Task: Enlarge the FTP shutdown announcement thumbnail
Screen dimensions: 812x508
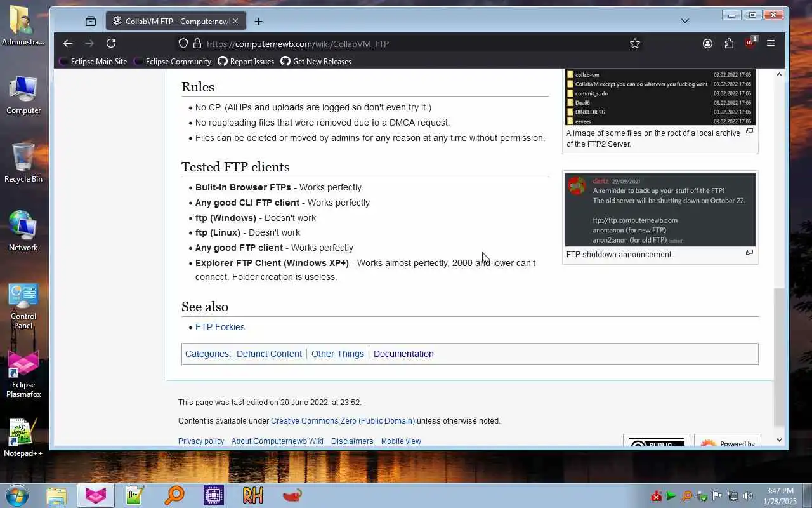Action: (660, 210)
